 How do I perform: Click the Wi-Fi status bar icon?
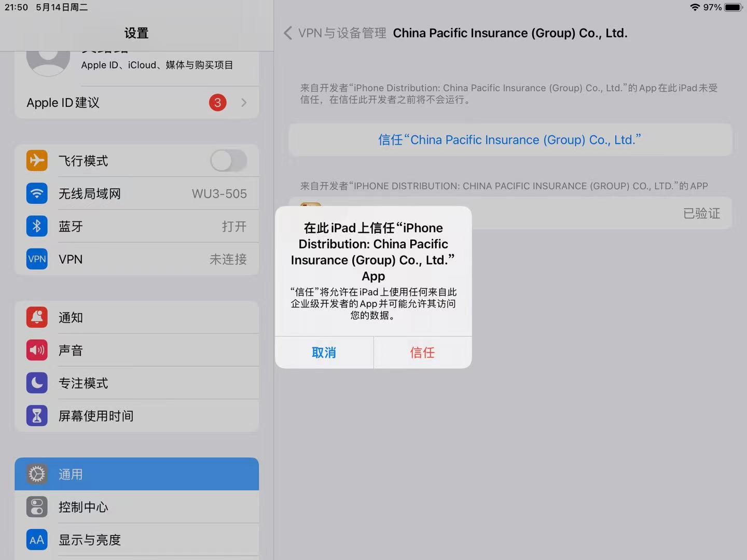[x=695, y=7]
